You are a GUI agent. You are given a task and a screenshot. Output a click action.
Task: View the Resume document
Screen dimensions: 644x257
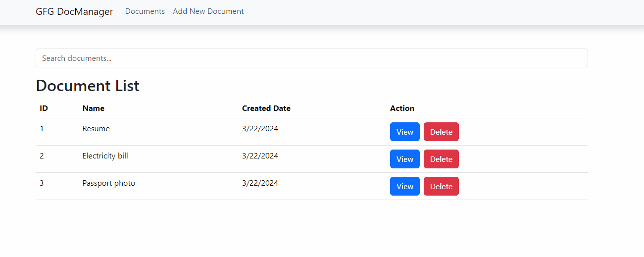click(x=404, y=132)
